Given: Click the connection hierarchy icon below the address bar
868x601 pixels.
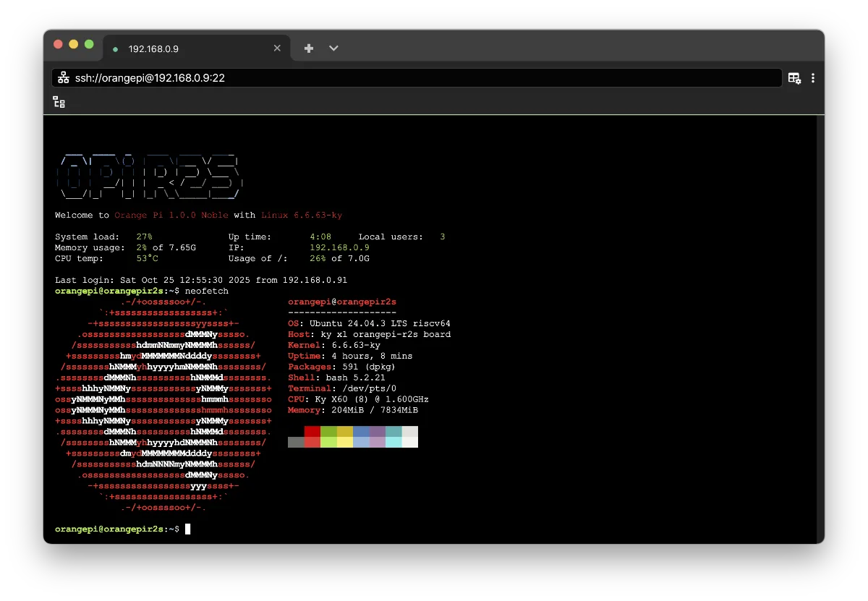Looking at the screenshot, I should (59, 102).
